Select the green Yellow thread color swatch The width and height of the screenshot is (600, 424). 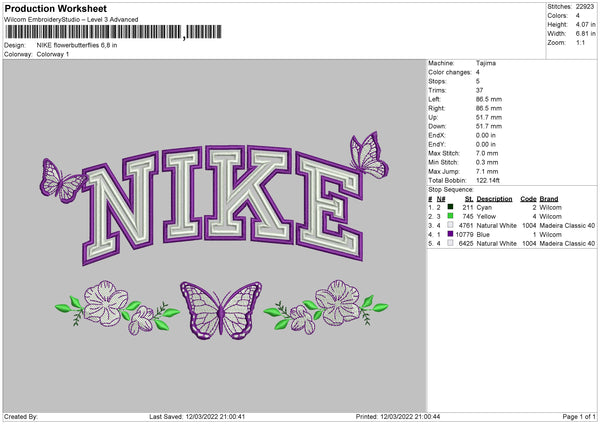coord(450,216)
